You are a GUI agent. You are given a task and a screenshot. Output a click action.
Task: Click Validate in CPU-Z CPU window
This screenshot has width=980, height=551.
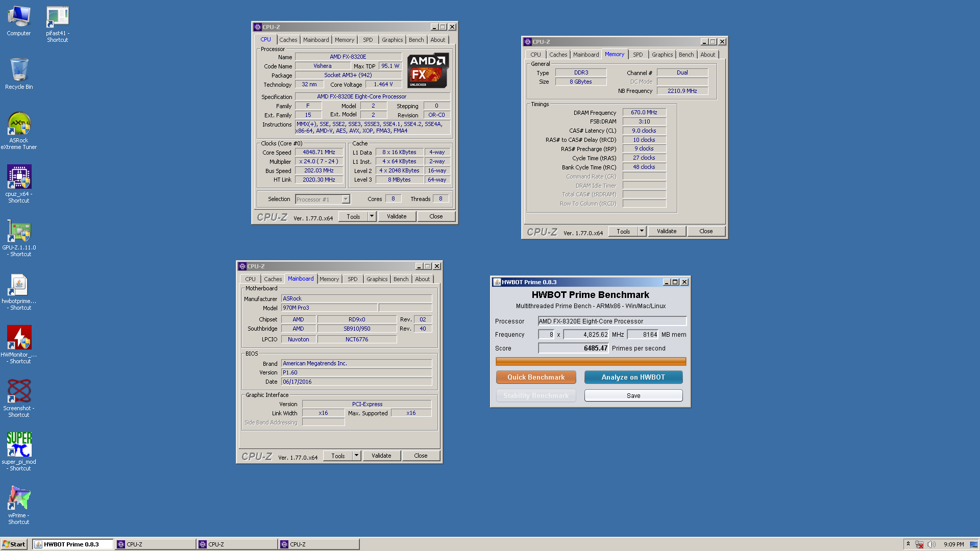point(397,216)
